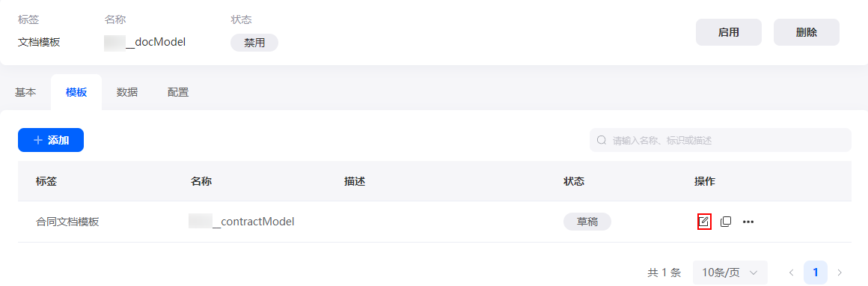
Task: Go to the previous page with left arrow
Action: 792,273
